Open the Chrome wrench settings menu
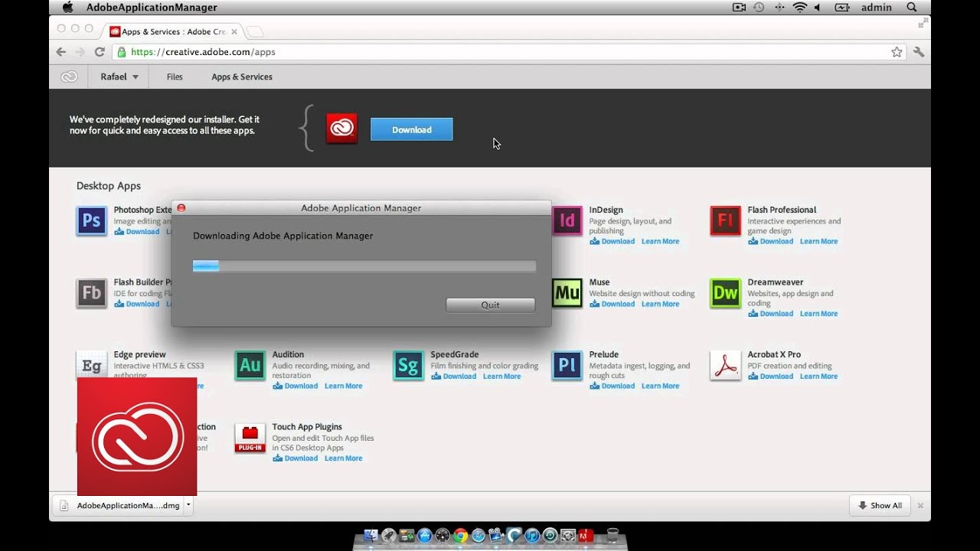980x551 pixels. point(919,52)
